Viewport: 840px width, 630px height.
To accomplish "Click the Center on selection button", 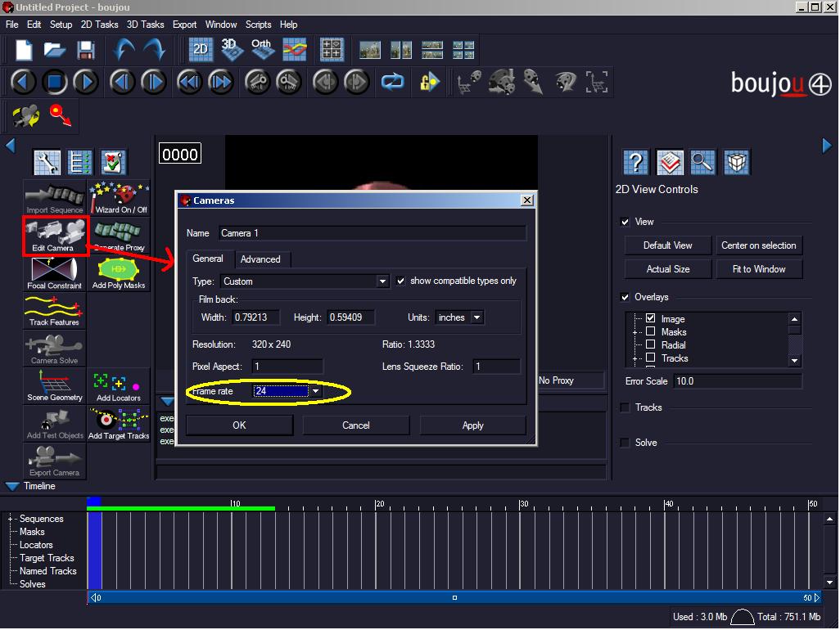I will point(759,245).
